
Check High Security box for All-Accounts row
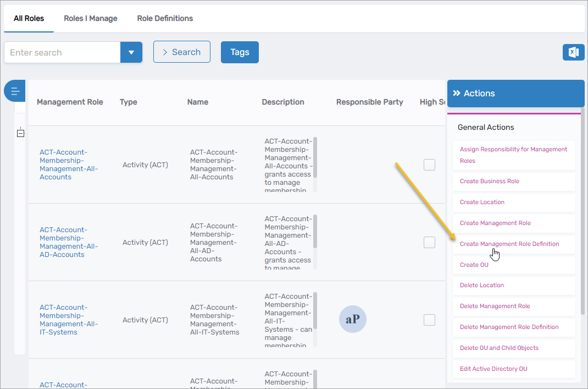[429, 165]
